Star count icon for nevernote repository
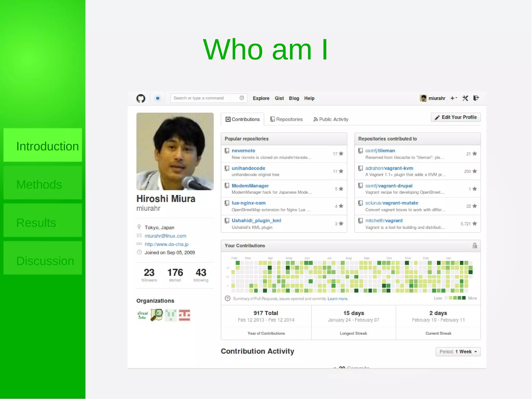This screenshot has height=399, width=532. pyautogui.click(x=341, y=154)
